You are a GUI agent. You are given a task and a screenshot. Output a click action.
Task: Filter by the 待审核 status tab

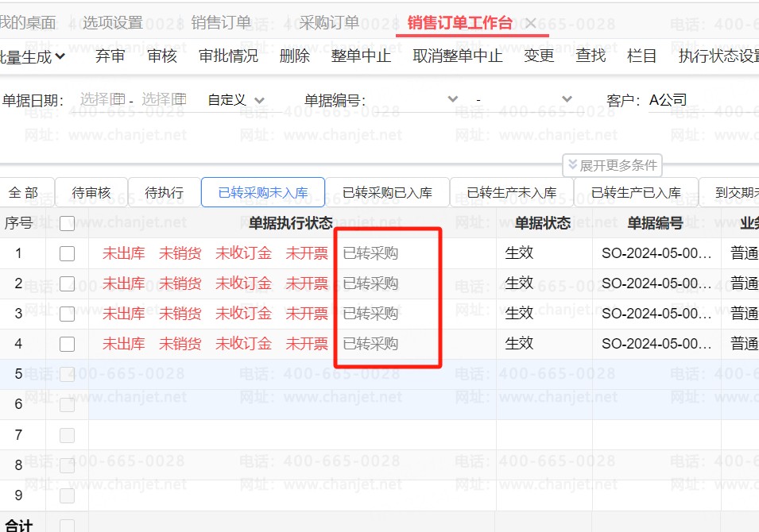91,192
